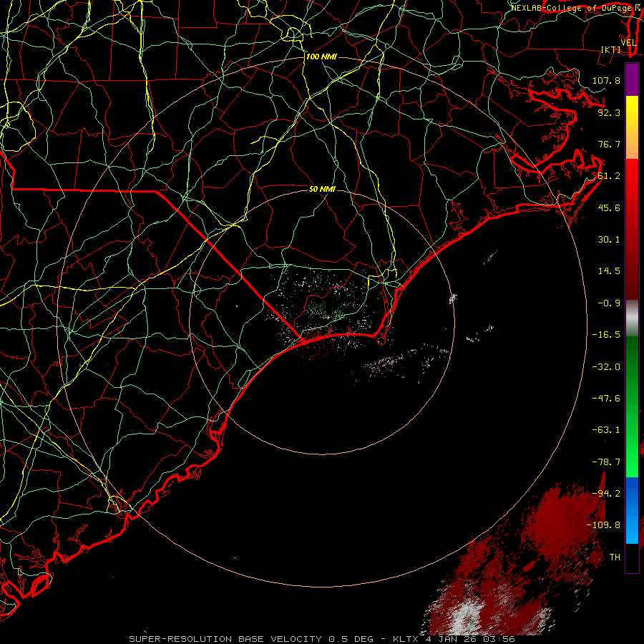Select the -0.9 legend value

pyautogui.click(x=609, y=303)
